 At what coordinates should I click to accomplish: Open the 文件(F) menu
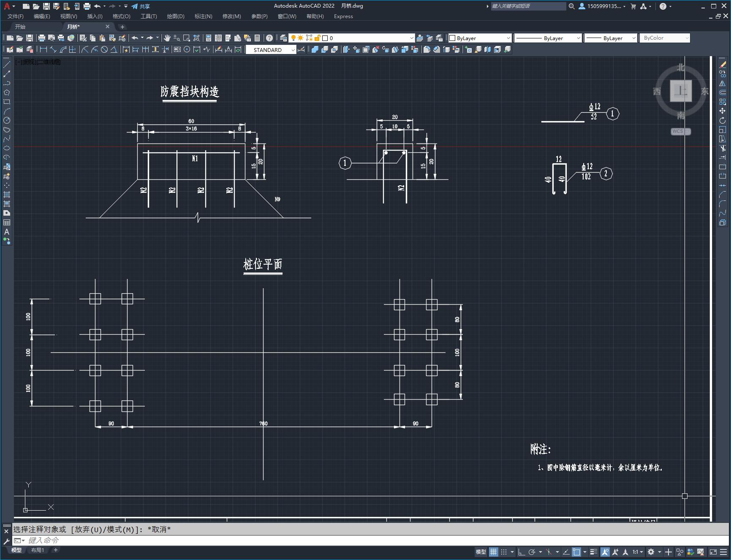16,16
